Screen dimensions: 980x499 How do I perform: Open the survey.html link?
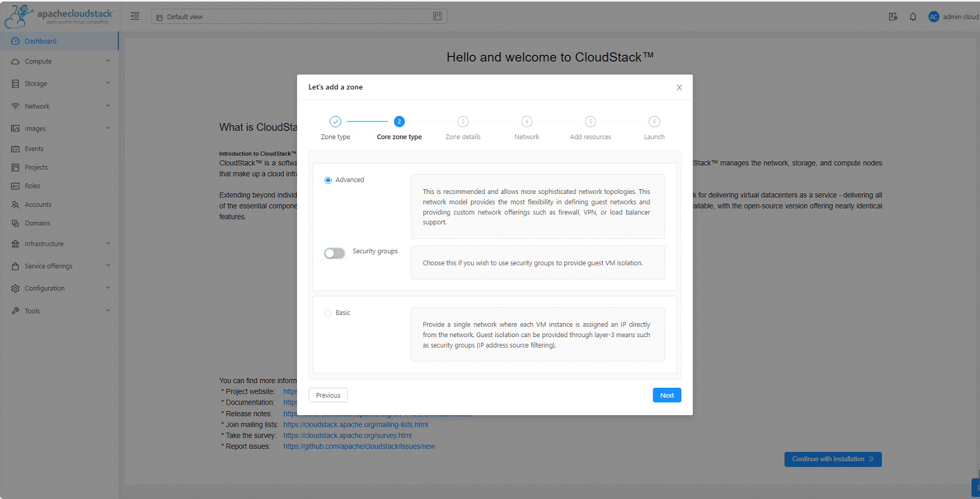348,436
